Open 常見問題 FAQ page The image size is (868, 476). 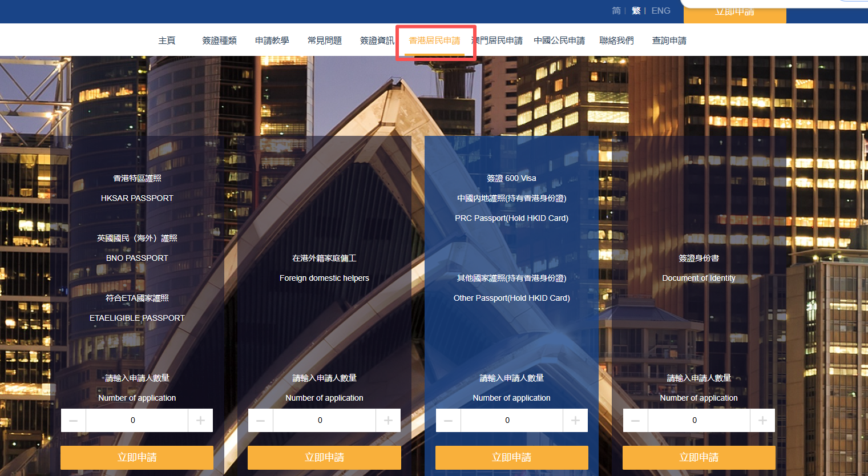coord(324,41)
